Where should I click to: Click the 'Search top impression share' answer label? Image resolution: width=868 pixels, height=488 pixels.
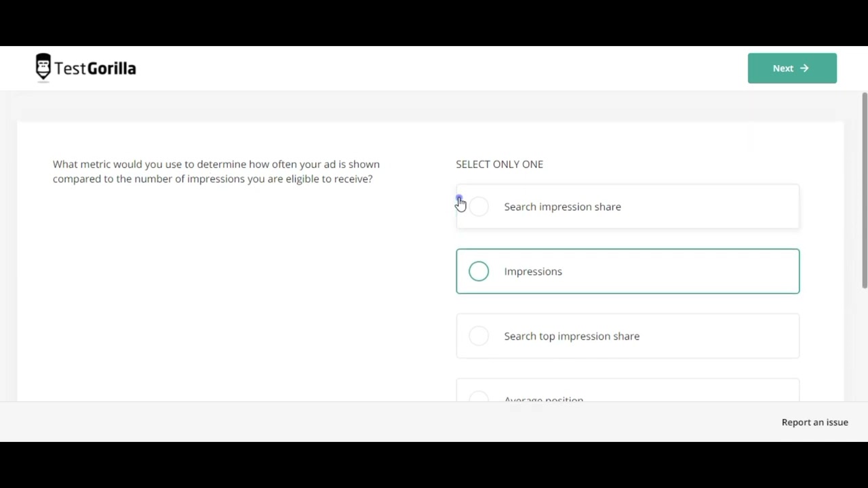pos(572,336)
